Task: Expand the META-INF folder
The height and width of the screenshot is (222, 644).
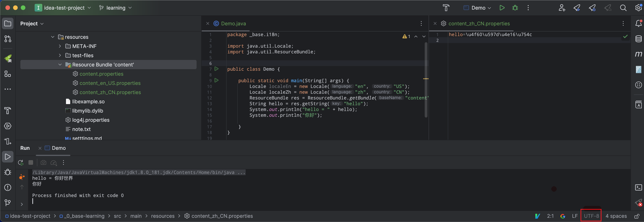Action: click(60, 46)
